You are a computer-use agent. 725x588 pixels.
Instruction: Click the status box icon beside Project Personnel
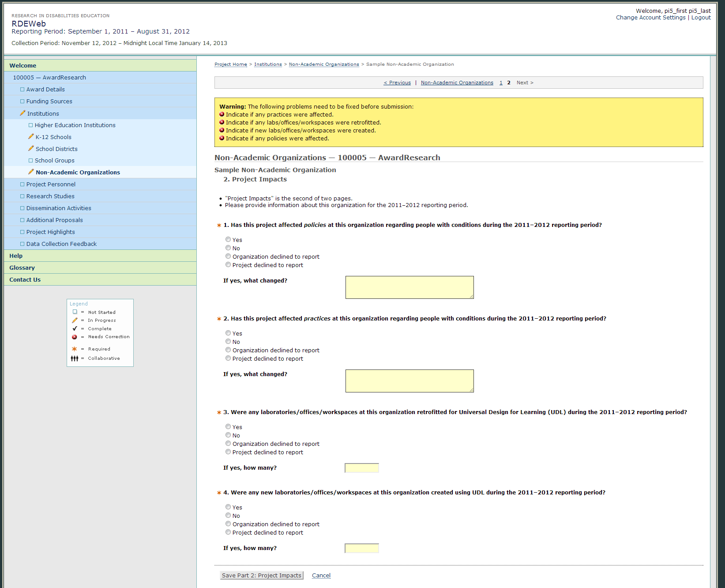(22, 185)
